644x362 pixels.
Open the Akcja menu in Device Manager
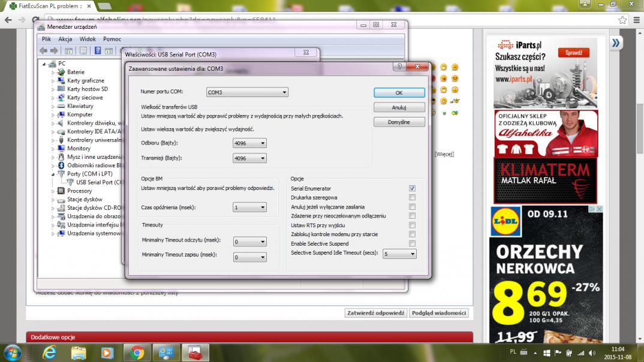[65, 39]
